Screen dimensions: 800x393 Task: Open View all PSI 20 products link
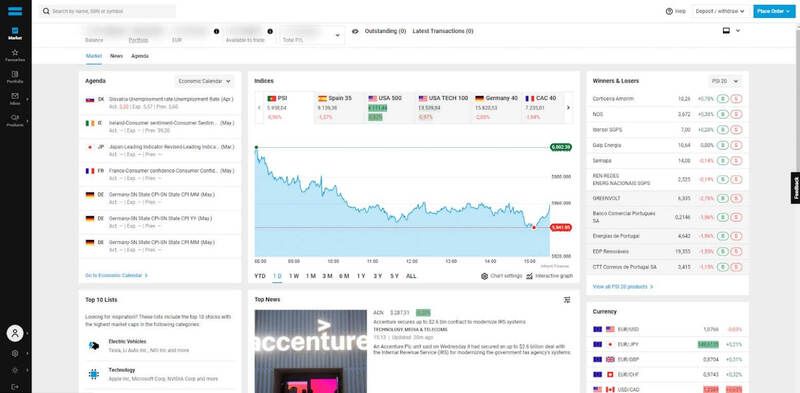point(623,287)
